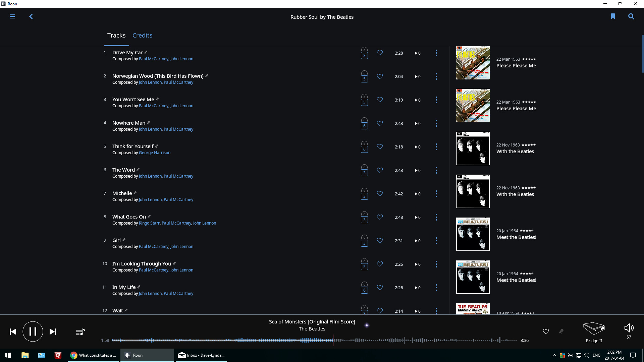Open Paul McCartney on In My Life
Viewport: 644px width, 362px height.
pos(178,294)
